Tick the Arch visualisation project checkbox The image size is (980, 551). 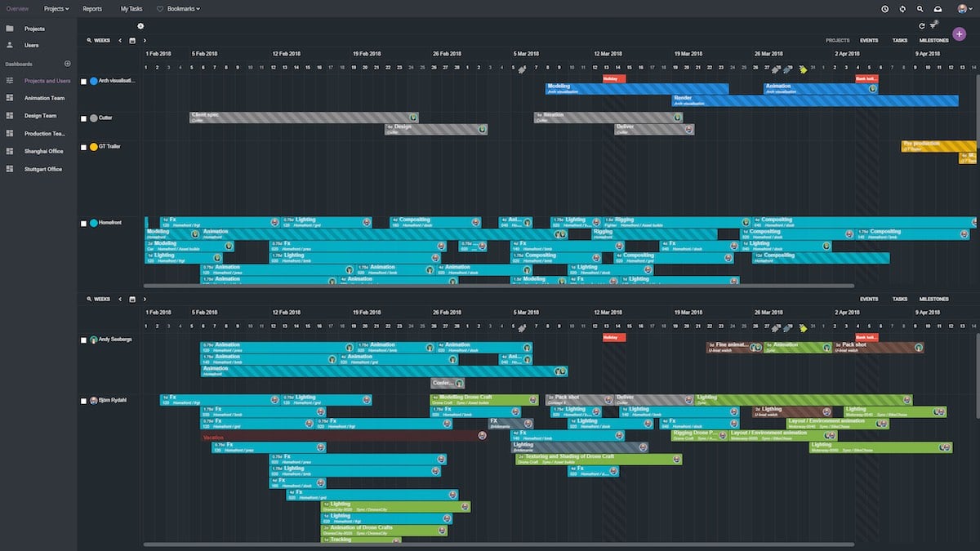click(x=83, y=82)
